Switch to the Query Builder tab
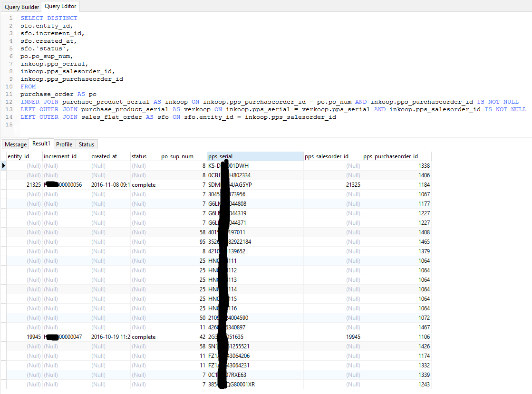The image size is (532, 394). tap(22, 7)
